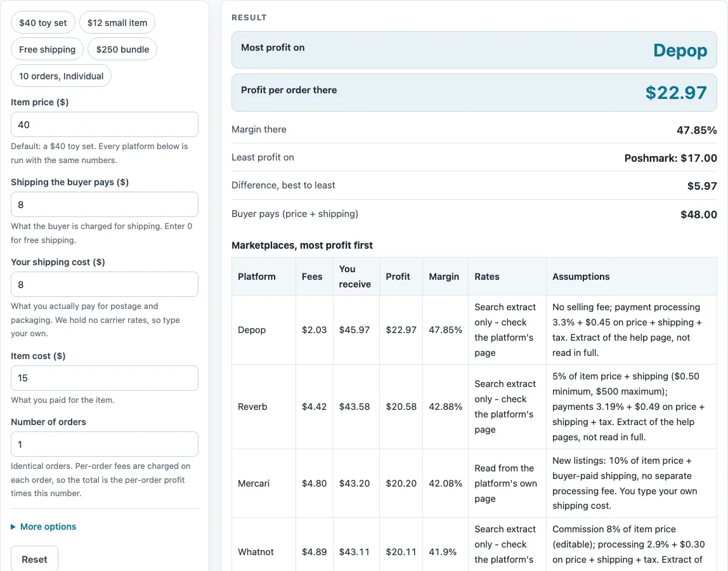Screen dimensions: 728x571
Task: Click the 47.85% Margin there value
Action: coord(696,130)
